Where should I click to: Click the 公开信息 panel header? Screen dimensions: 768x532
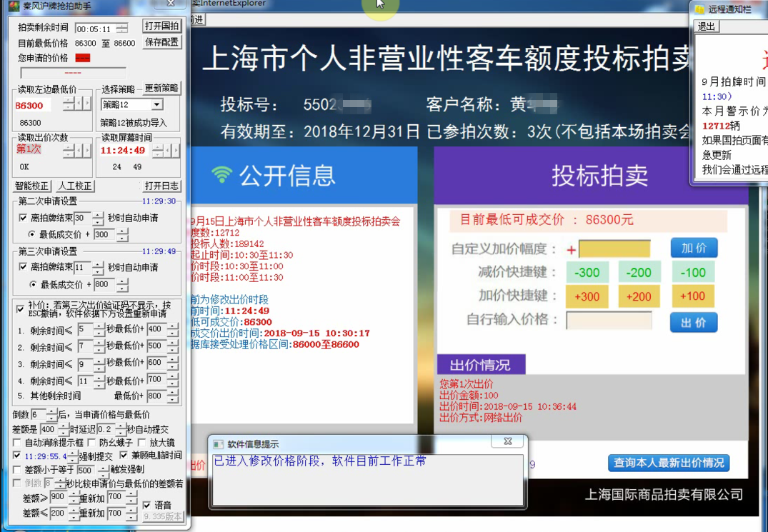click(304, 175)
